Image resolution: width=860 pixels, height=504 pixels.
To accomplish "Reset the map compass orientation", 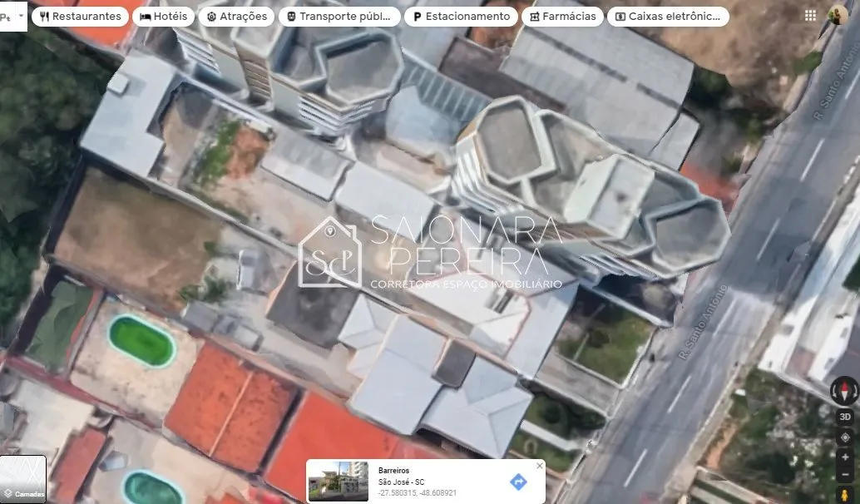I will tap(845, 391).
